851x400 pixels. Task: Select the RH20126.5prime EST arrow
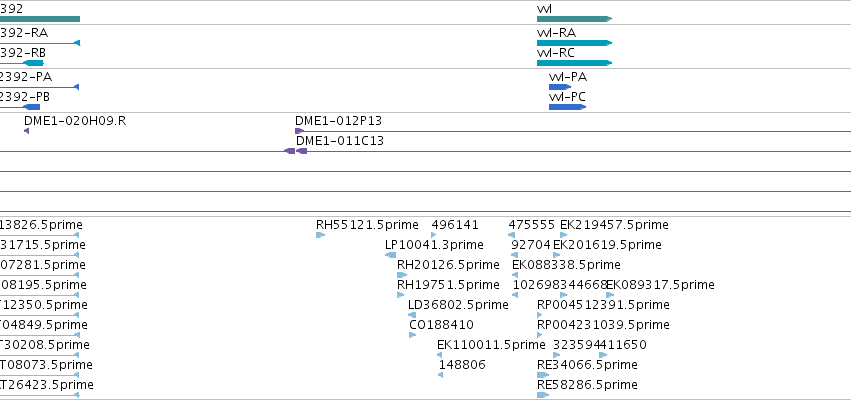pos(402,275)
